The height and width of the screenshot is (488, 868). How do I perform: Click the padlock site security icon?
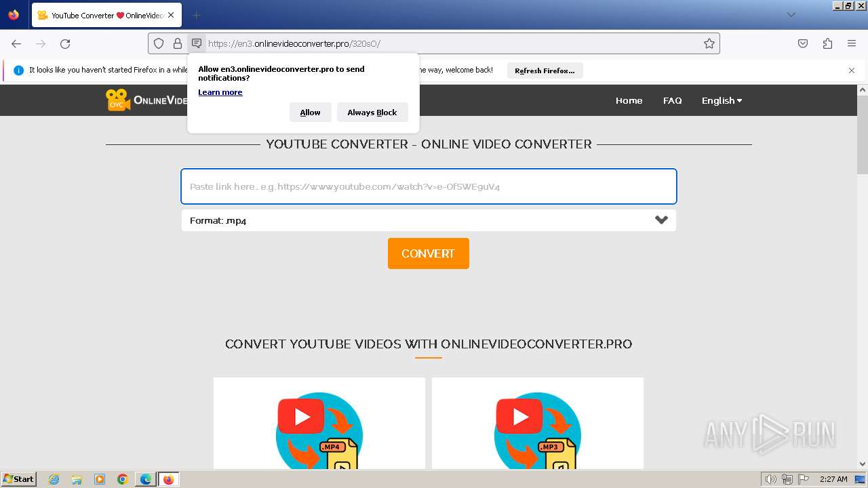[178, 43]
